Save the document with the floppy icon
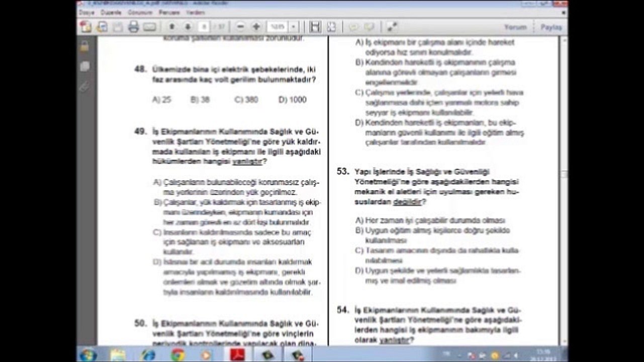This screenshot has width=644, height=362. [x=118, y=27]
